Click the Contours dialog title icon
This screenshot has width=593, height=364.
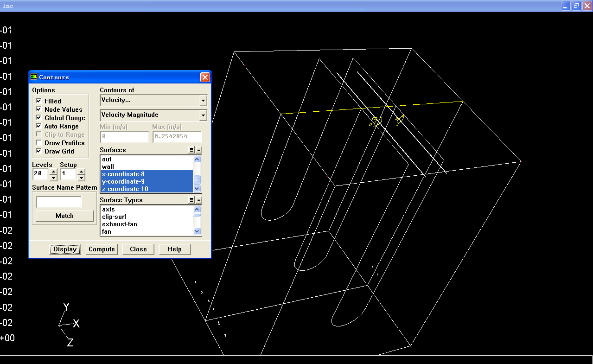34,77
